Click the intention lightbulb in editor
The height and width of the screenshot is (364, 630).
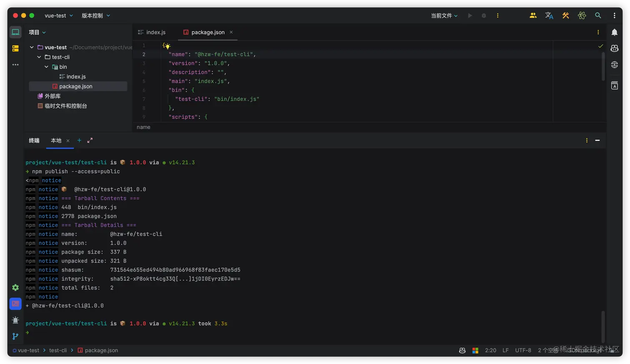click(x=167, y=46)
